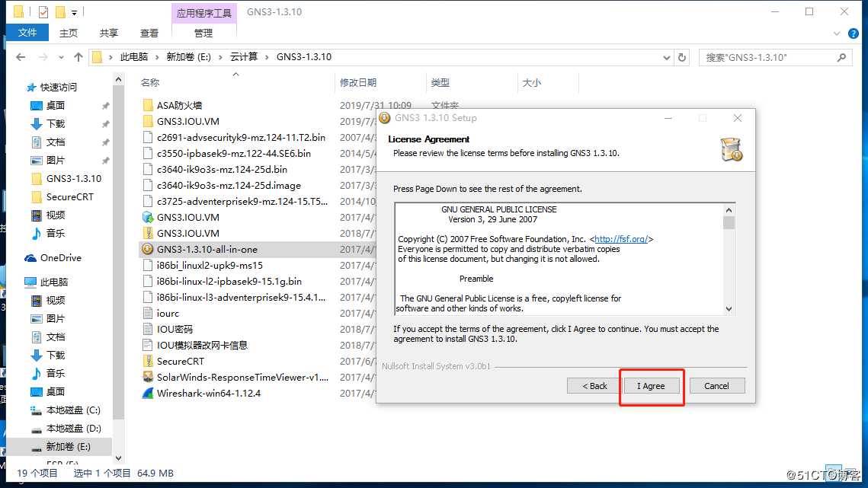
Task: Click the Back button in setup
Action: coord(594,386)
